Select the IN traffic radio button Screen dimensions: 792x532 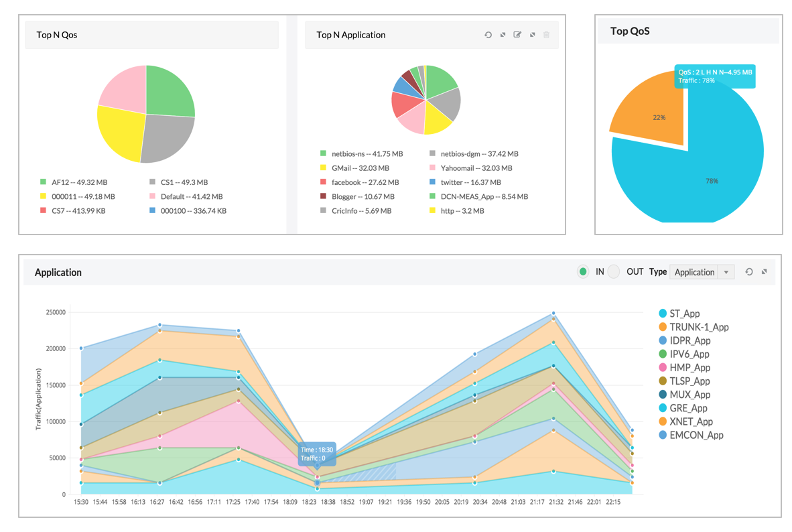[583, 272]
